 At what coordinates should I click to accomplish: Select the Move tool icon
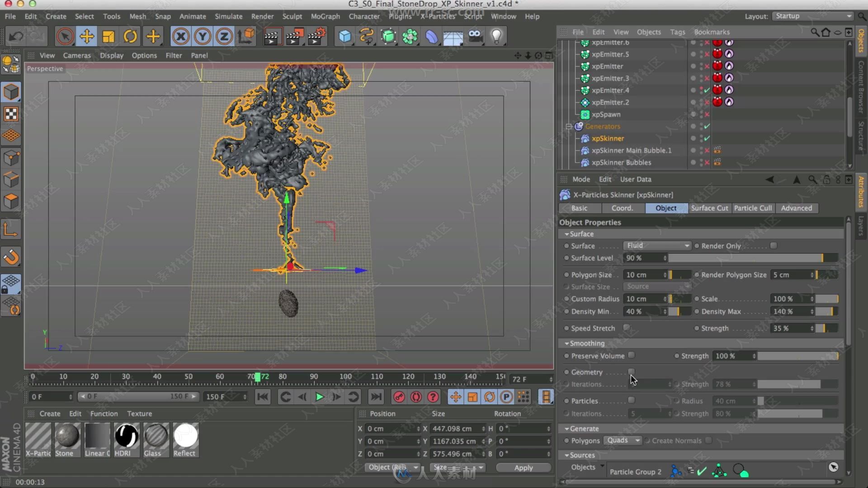(x=86, y=37)
